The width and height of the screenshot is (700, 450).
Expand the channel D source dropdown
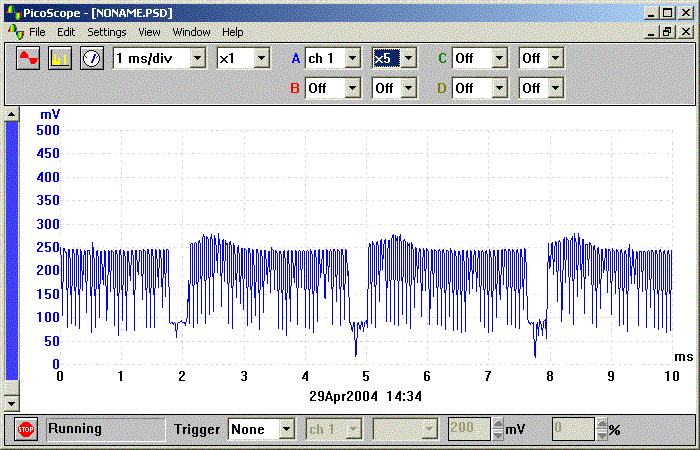point(499,88)
